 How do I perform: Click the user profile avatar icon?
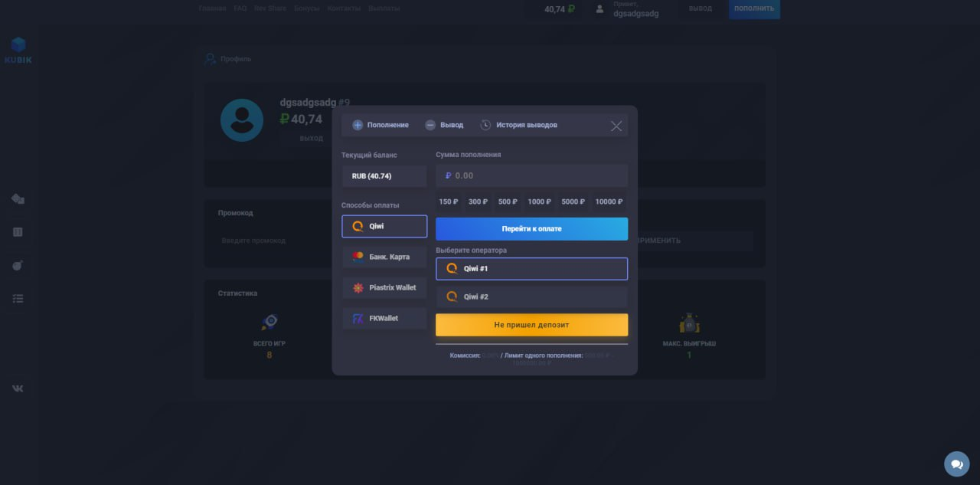coord(242,120)
